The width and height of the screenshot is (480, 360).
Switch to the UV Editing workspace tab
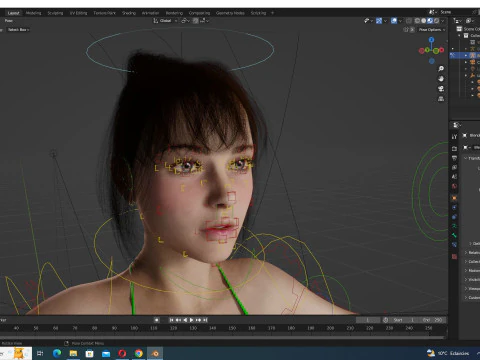coord(78,13)
